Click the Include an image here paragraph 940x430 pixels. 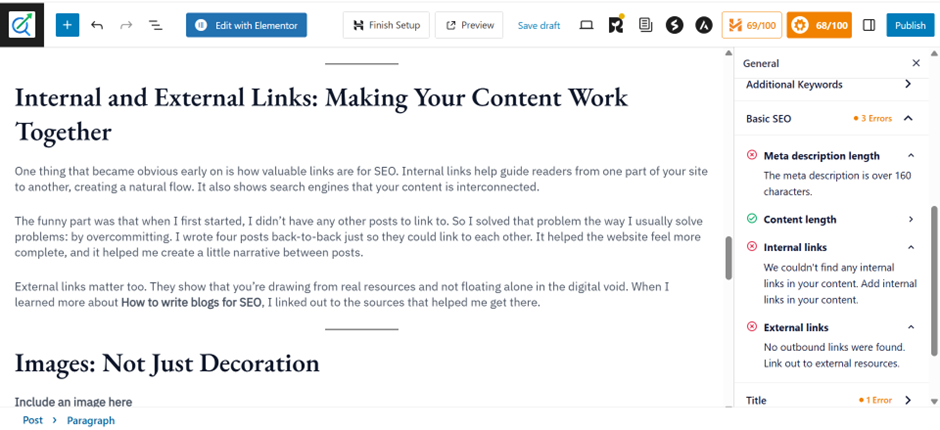coord(73,402)
